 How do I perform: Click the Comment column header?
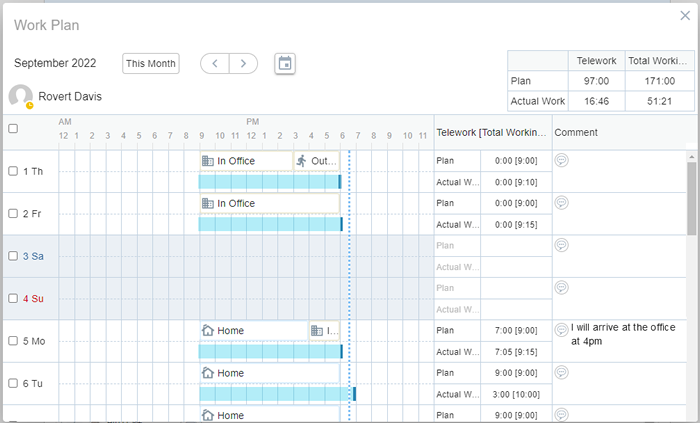pyautogui.click(x=576, y=132)
